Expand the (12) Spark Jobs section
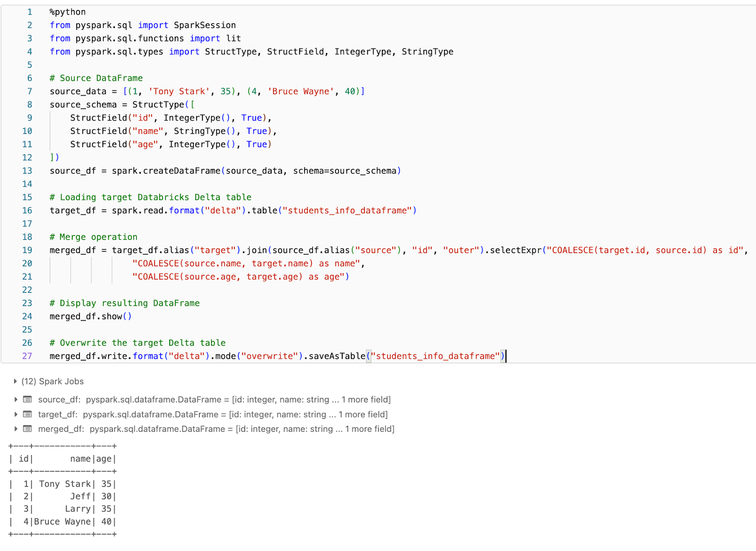Image resolution: width=756 pixels, height=551 pixels. (x=16, y=381)
